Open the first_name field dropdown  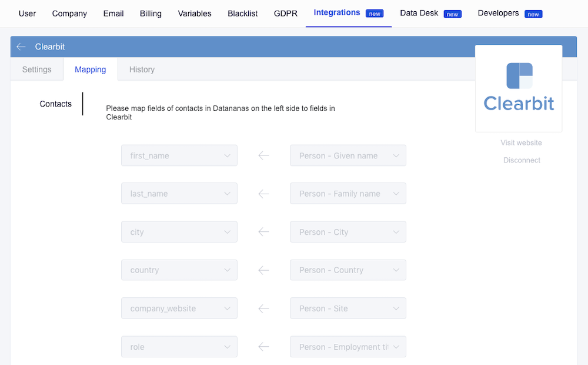point(179,155)
